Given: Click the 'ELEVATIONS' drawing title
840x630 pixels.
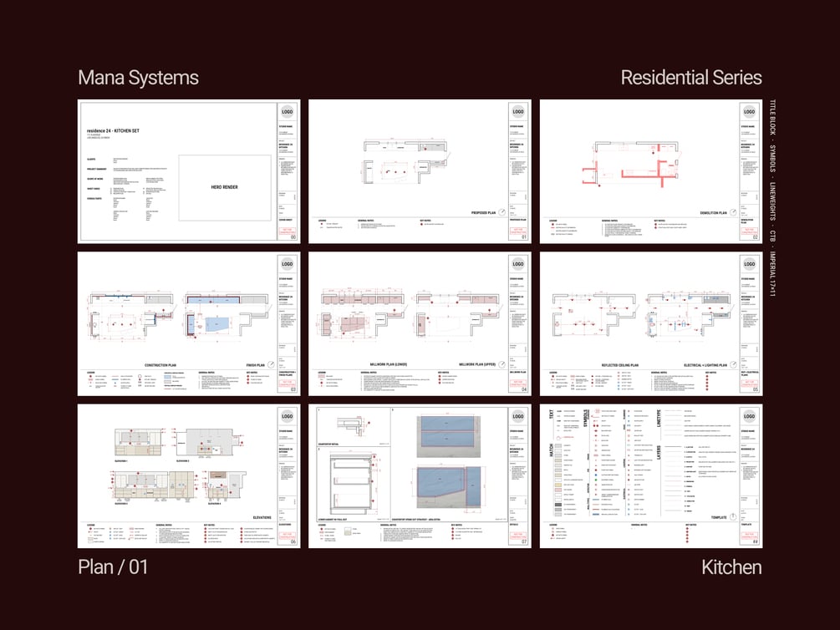Looking at the screenshot, I should (x=262, y=517).
